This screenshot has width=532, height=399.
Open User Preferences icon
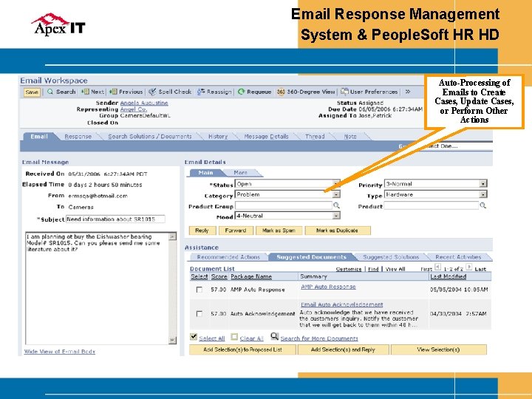click(344, 92)
